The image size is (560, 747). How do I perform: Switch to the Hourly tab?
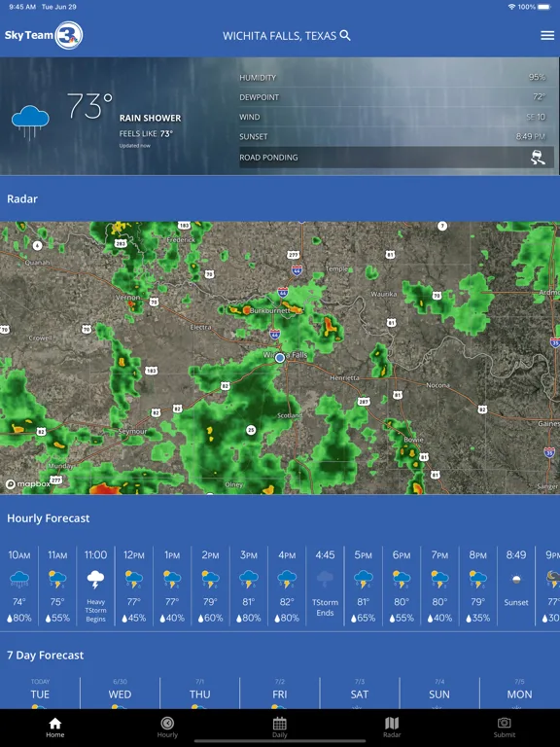(x=167, y=728)
